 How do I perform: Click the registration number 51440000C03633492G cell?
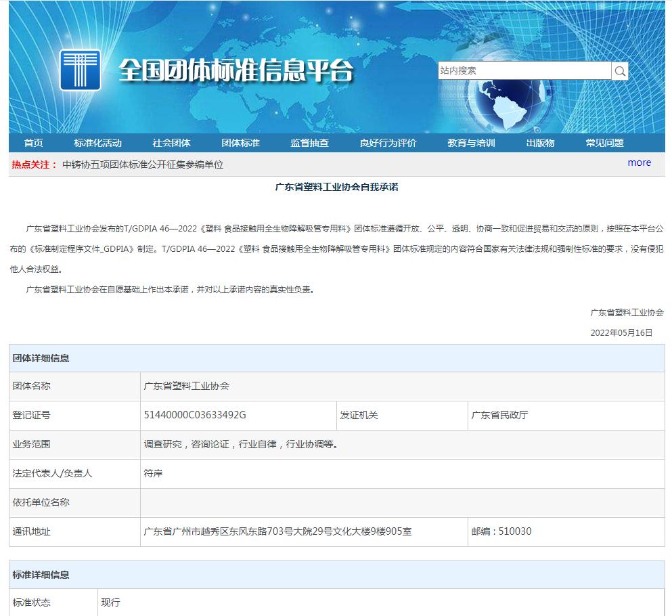195,415
